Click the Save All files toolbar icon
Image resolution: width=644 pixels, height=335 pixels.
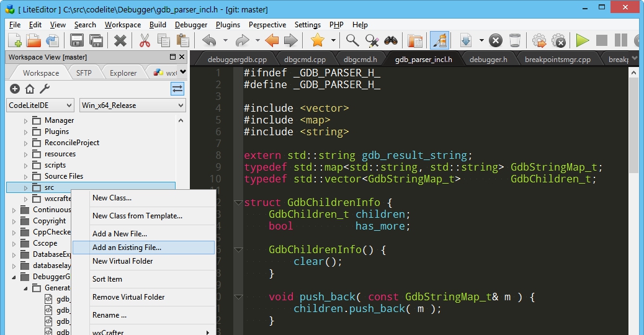pyautogui.click(x=96, y=41)
